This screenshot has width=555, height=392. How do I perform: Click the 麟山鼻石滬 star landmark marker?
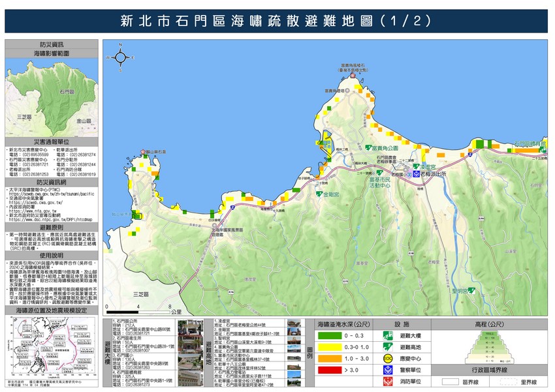pyautogui.click(x=144, y=151)
